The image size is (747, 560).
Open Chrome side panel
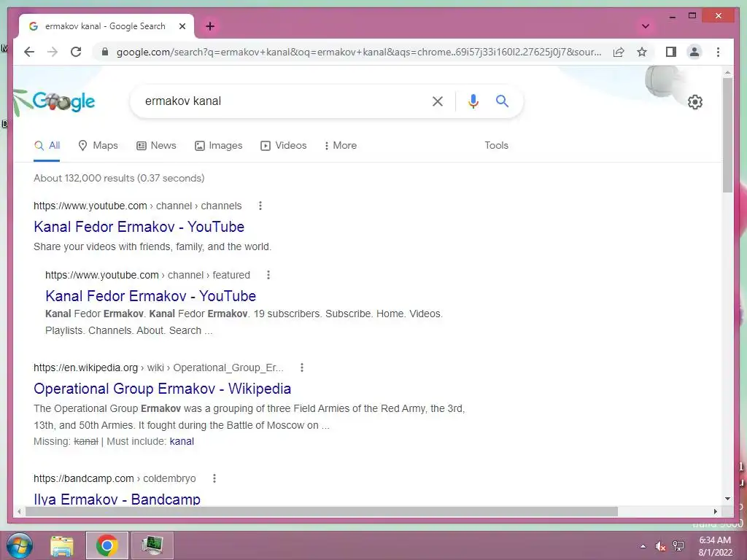[671, 52]
